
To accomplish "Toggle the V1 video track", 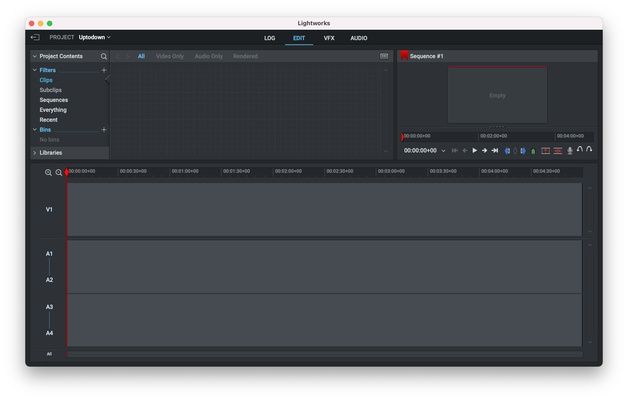I will [x=49, y=209].
